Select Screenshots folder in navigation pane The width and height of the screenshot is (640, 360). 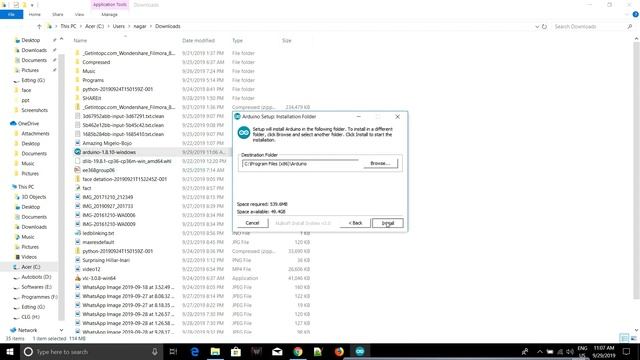pos(34,110)
